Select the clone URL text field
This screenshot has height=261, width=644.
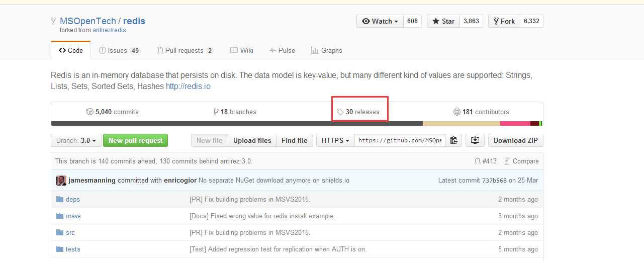click(400, 140)
